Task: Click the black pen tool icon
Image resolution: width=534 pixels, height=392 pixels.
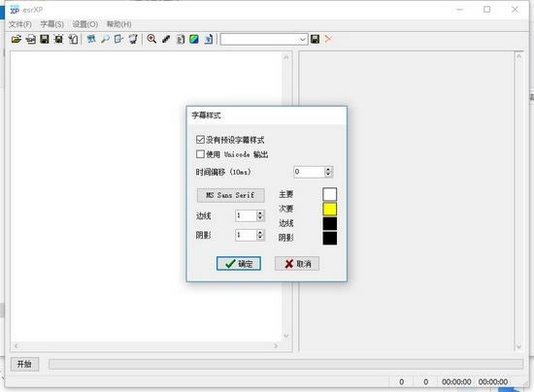Action: [x=166, y=39]
